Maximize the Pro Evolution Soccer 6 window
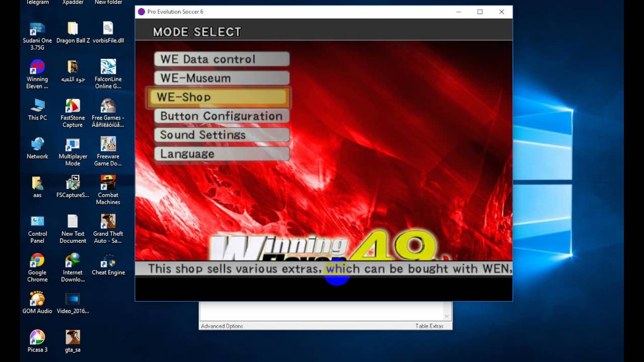This screenshot has width=644, height=362. click(480, 12)
